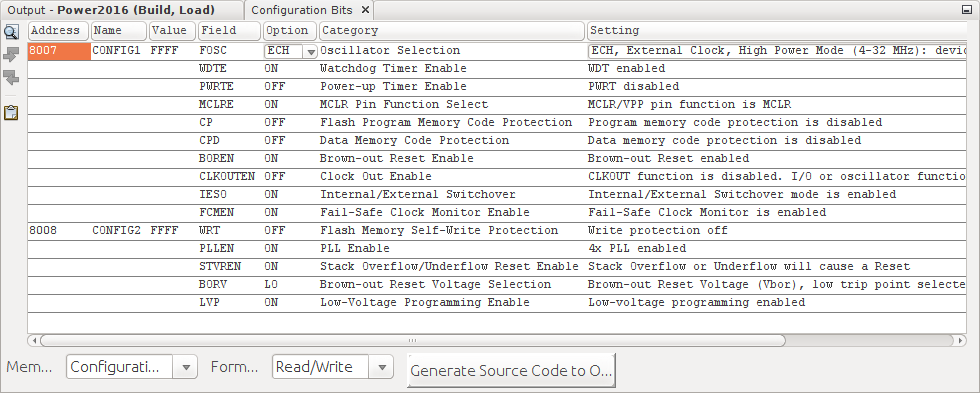The height and width of the screenshot is (393, 980).
Task: Click the ON option for PLLEN
Action: pos(271,249)
